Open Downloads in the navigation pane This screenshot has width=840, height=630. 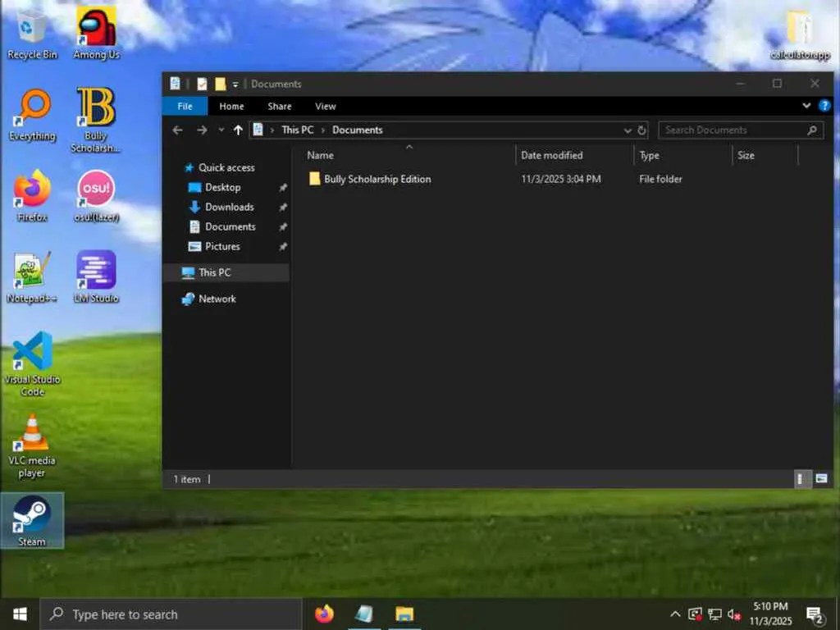coord(228,207)
